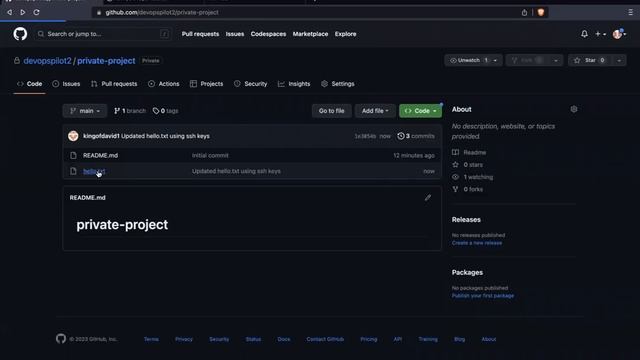The height and width of the screenshot is (360, 640).
Task: Click the share icon in address bar
Action: (524, 13)
